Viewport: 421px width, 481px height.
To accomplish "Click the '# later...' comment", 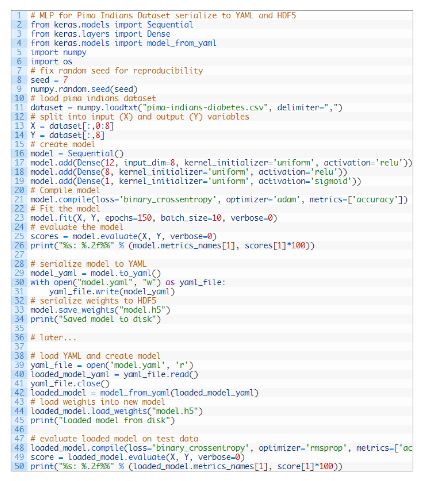I will point(53,338).
